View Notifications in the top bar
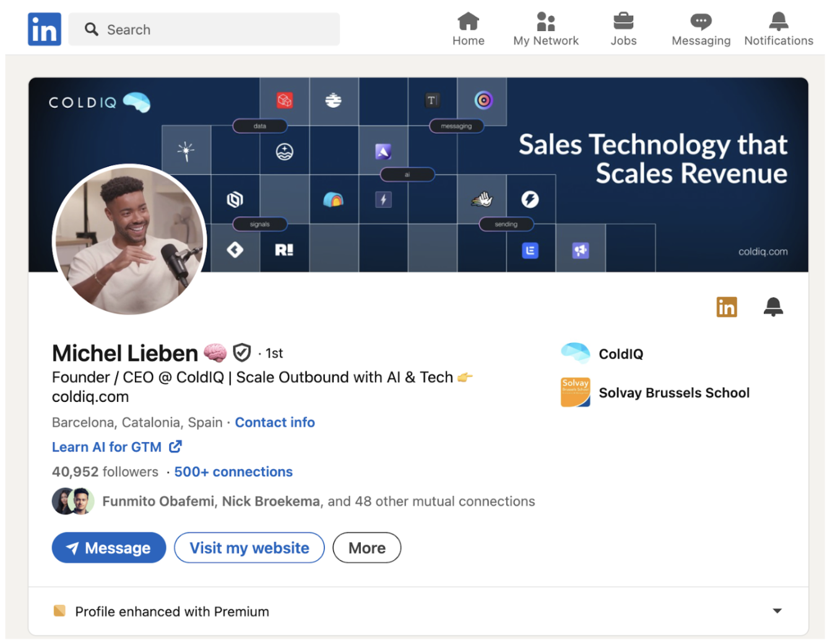Image resolution: width=827 pixels, height=644 pixels. (x=778, y=29)
